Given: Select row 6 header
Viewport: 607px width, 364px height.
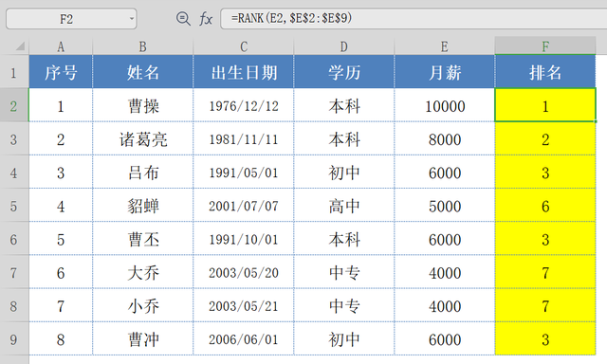Looking at the screenshot, I should point(14,238).
